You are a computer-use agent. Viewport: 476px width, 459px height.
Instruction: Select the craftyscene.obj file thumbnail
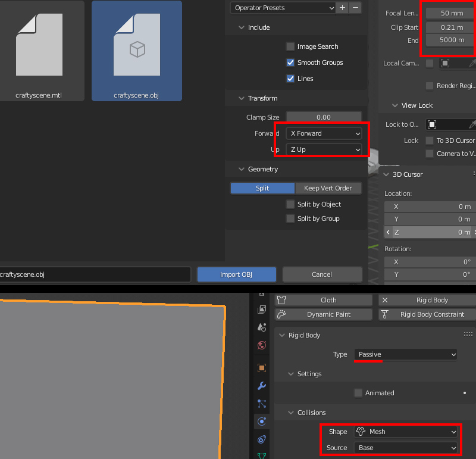pos(137,51)
